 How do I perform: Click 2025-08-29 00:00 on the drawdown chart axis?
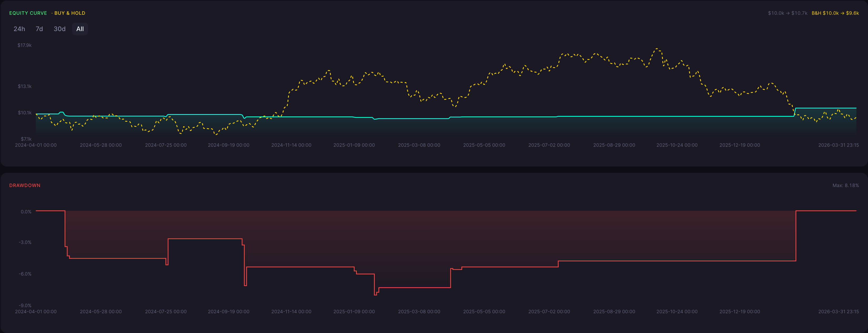coord(614,311)
